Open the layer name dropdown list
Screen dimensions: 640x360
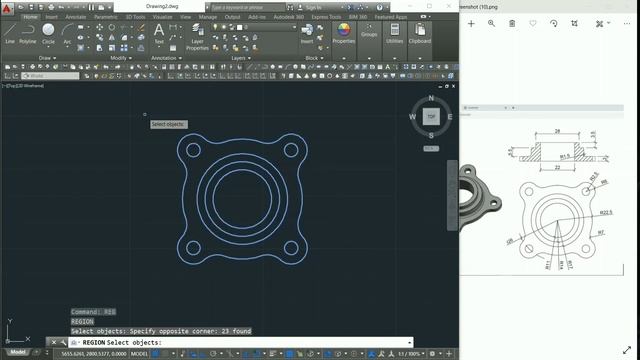tap(294, 27)
